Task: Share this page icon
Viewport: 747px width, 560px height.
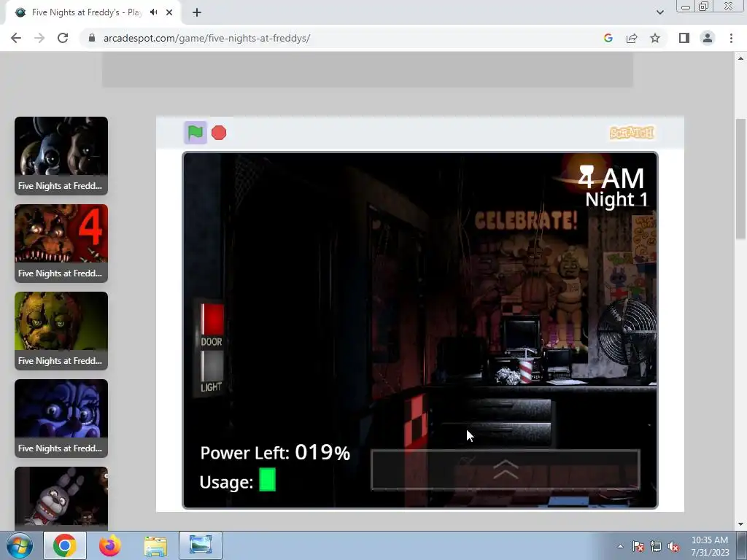Action: click(x=632, y=38)
